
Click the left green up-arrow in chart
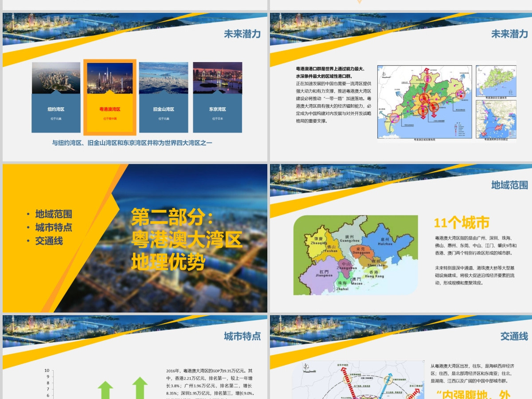[x=106, y=390]
